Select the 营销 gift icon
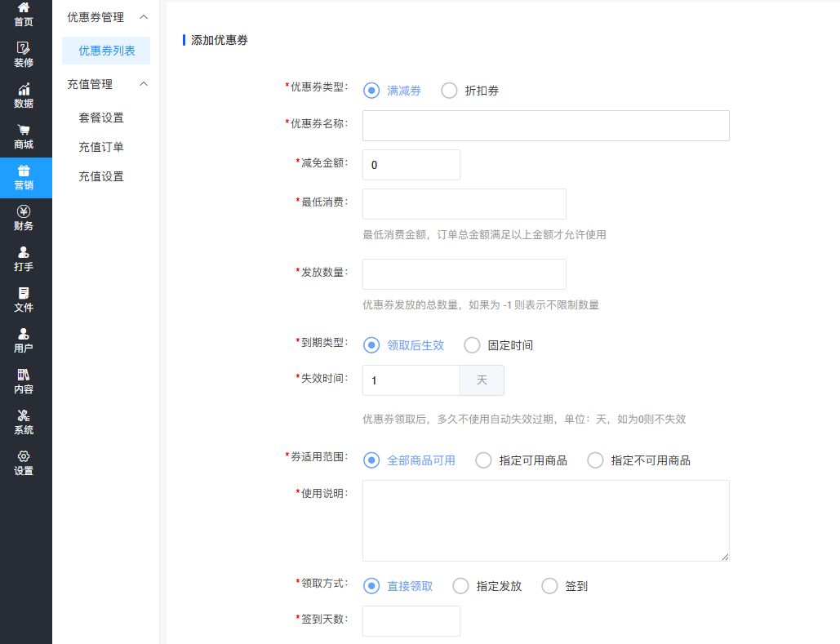840x644 pixels. (x=24, y=171)
